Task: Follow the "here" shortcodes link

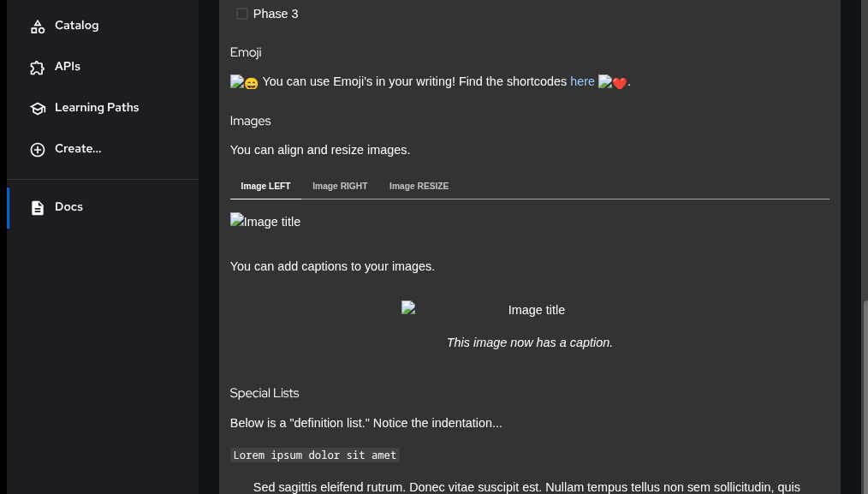Action: click(582, 81)
